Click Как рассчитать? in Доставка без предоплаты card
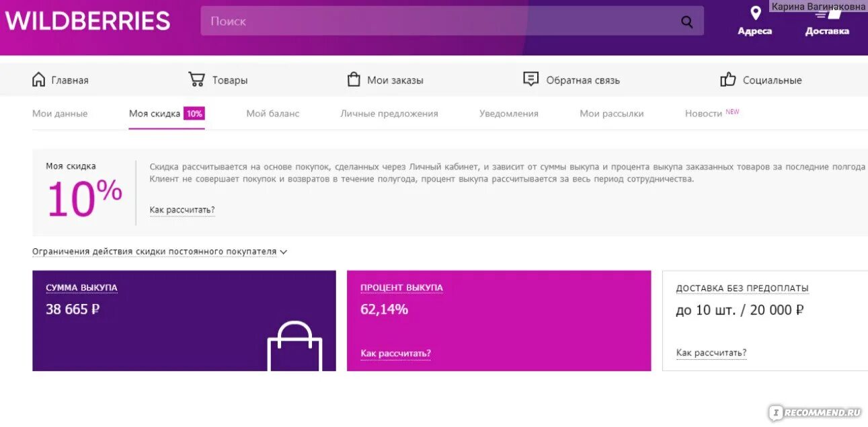Image resolution: width=868 pixels, height=427 pixels. pos(711,352)
